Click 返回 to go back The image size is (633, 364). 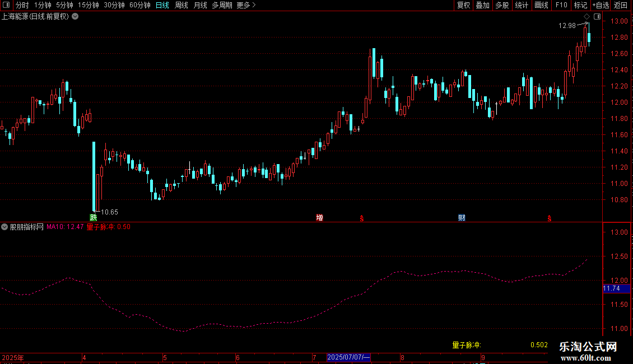tap(621, 5)
